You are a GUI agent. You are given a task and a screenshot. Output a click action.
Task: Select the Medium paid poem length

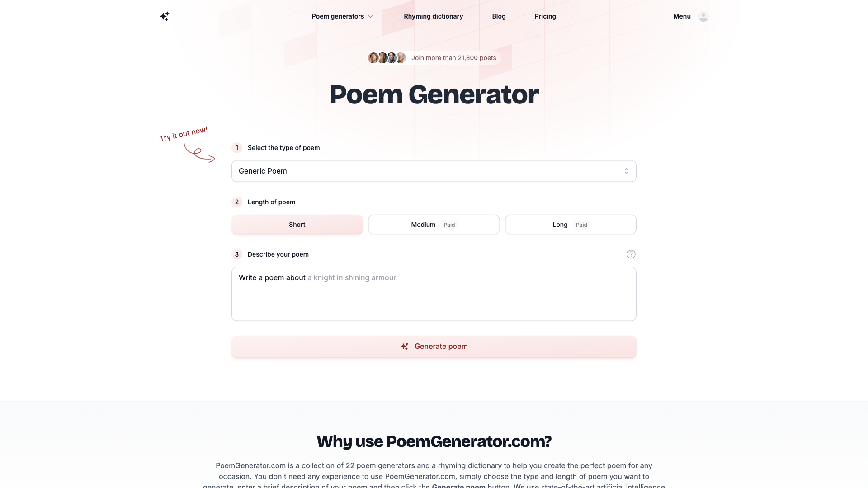coord(434,224)
